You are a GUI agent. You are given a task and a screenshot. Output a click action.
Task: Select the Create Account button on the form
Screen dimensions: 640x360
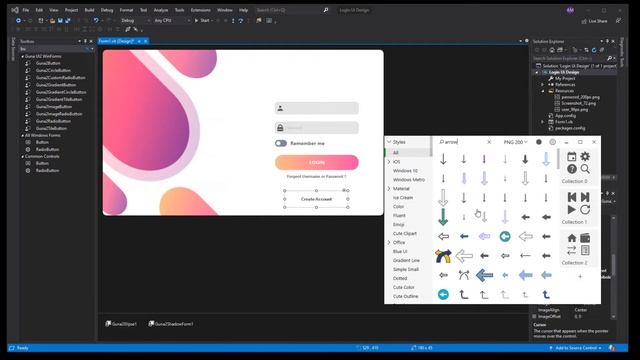click(x=316, y=199)
